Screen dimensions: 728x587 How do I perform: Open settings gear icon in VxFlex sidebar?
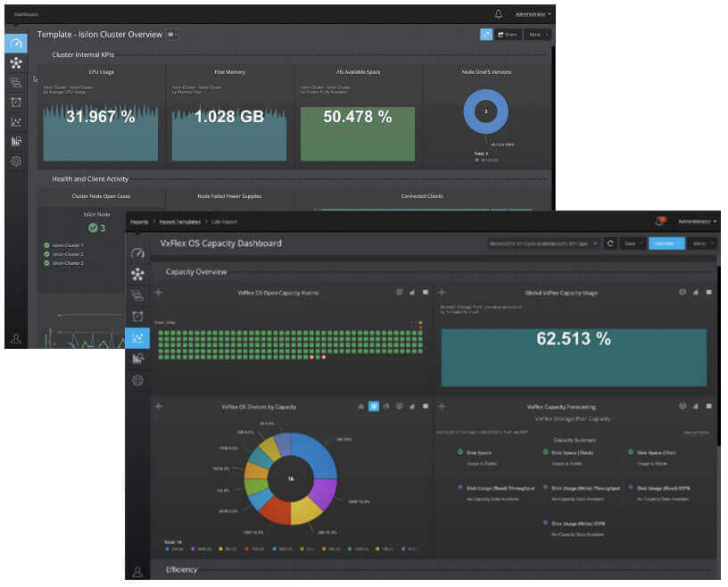(x=137, y=380)
